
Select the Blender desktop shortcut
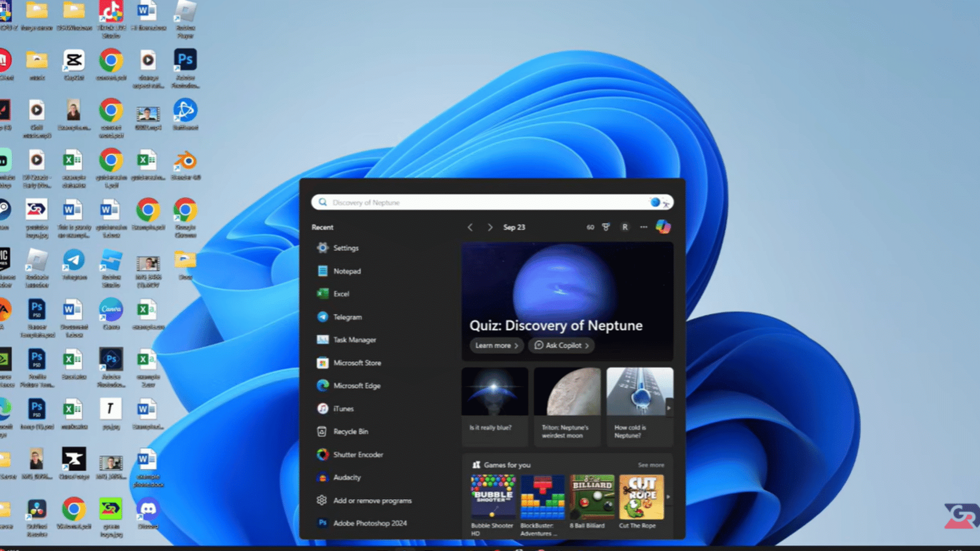coord(185,165)
